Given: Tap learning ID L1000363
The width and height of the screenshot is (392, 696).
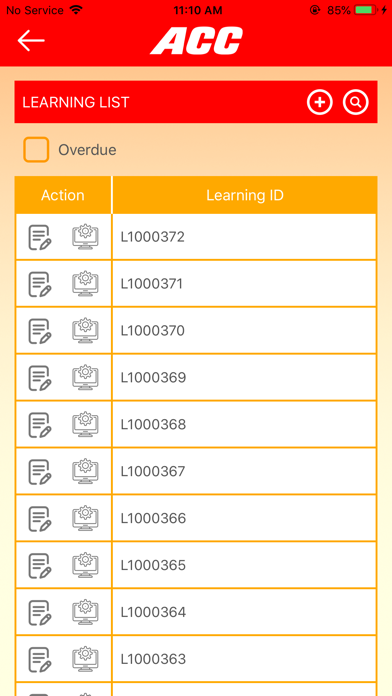Looking at the screenshot, I should (153, 659).
